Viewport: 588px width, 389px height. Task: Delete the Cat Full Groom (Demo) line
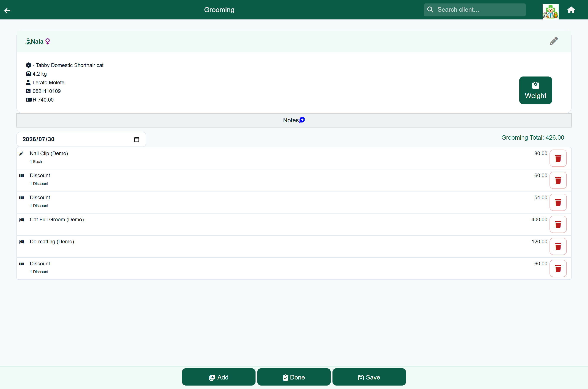(558, 224)
